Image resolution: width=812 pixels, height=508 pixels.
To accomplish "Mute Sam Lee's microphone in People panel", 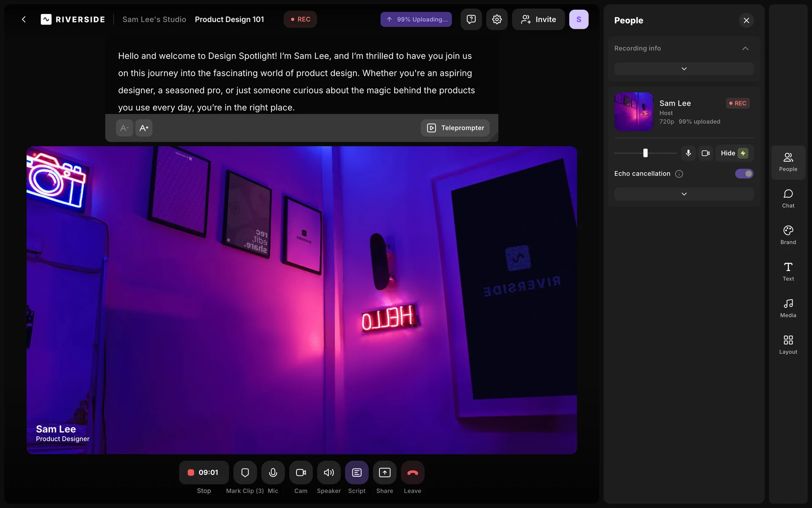I will [x=688, y=153].
